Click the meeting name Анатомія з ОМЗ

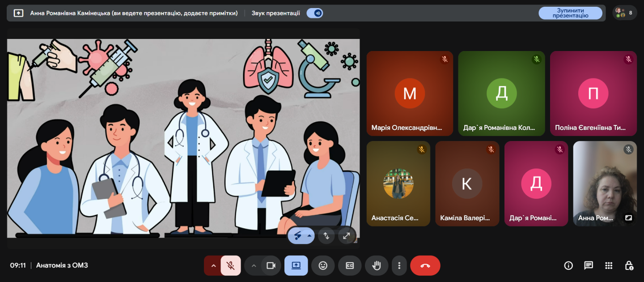coord(62,265)
